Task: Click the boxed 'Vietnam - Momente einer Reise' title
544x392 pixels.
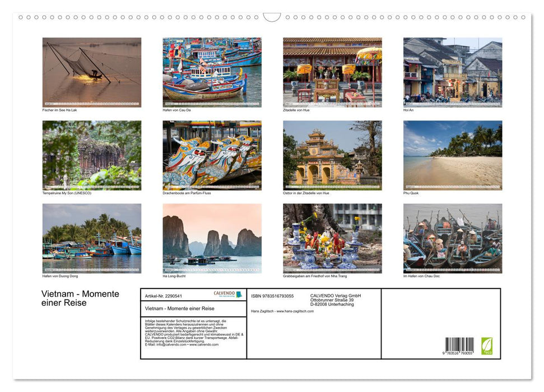Action: click(x=179, y=309)
